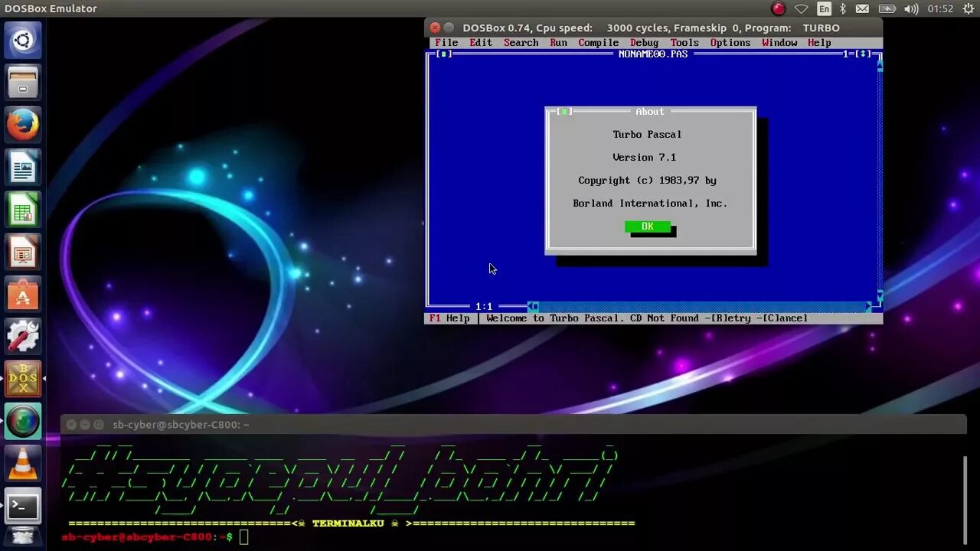Launch LibreOffice Writer from the dock
The width and height of the screenshot is (980, 551).
pyautogui.click(x=23, y=166)
